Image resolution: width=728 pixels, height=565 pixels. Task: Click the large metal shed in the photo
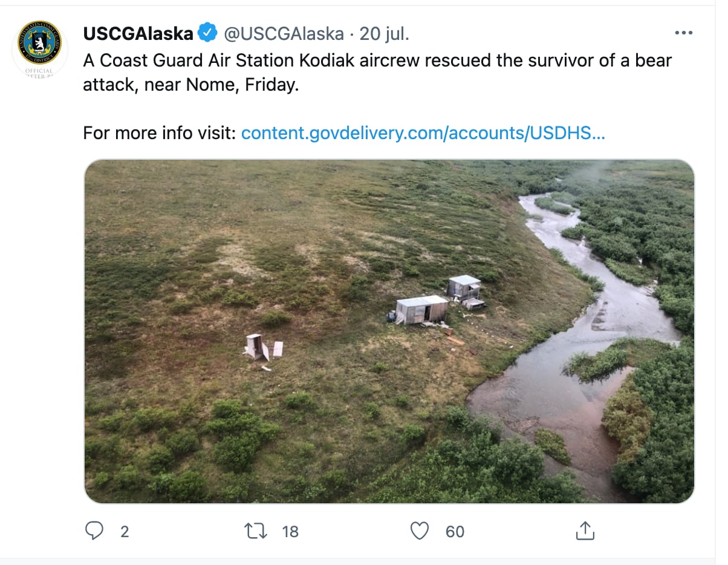coord(423,309)
